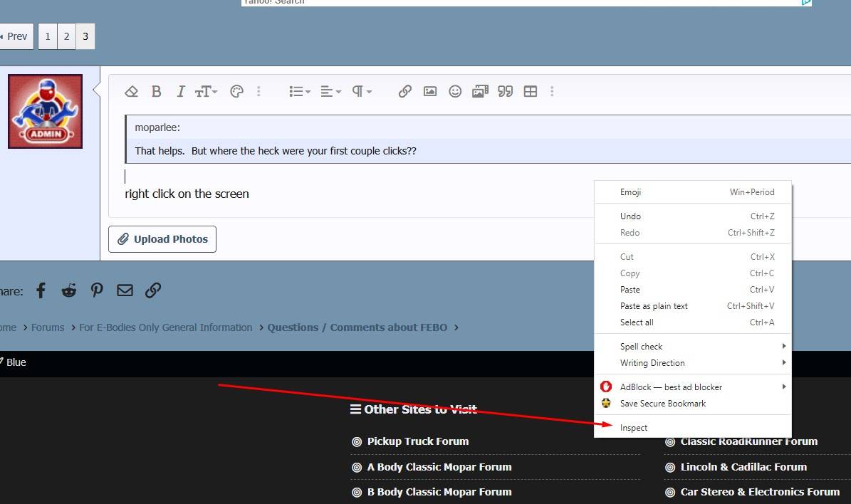Go to page 2 of thread
Screen dimensions: 851x504
66,36
